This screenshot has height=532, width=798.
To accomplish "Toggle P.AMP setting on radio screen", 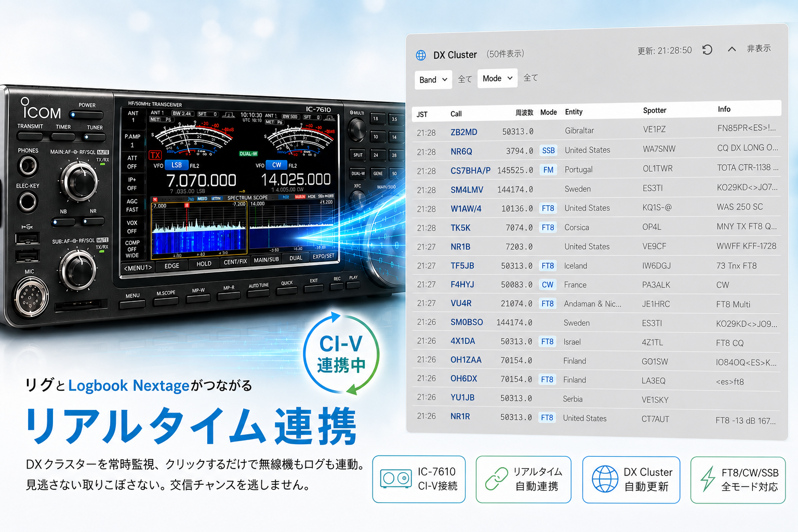I will click(132, 141).
